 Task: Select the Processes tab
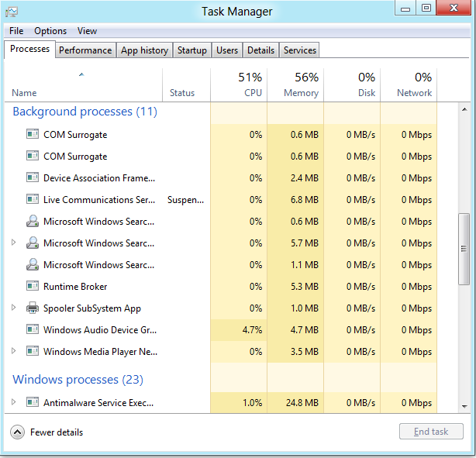pos(29,49)
